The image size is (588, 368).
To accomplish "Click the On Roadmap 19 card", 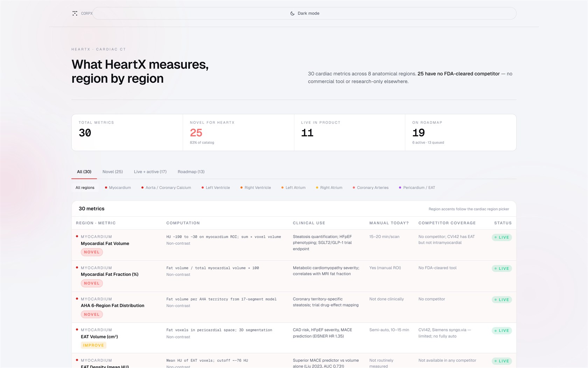I will tap(461, 132).
